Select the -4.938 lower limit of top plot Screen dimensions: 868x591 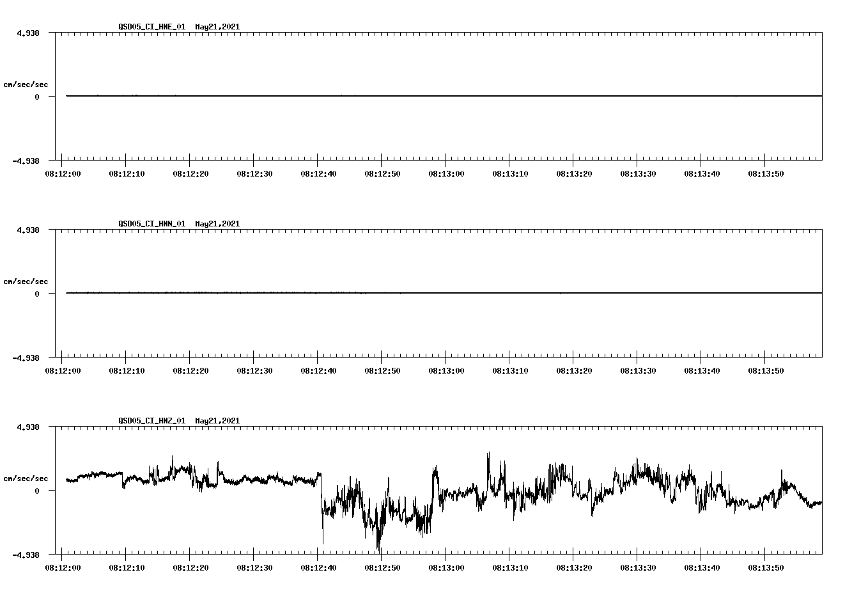[26, 161]
